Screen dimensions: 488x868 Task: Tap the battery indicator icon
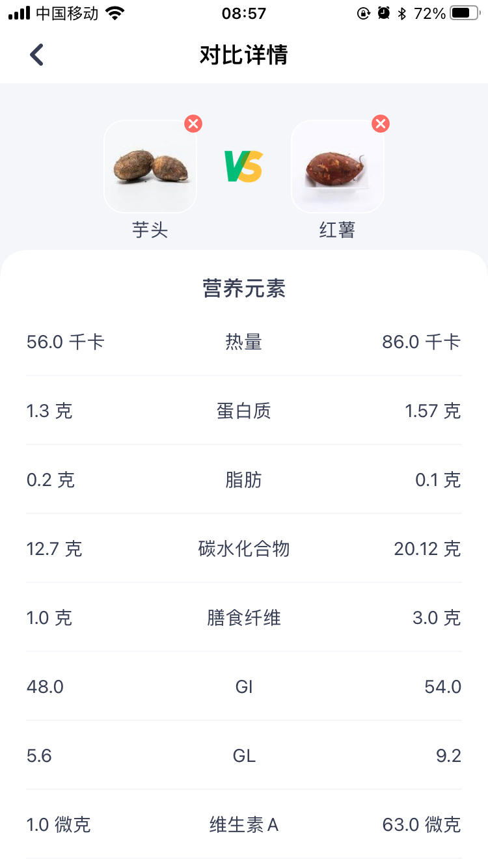point(464,14)
